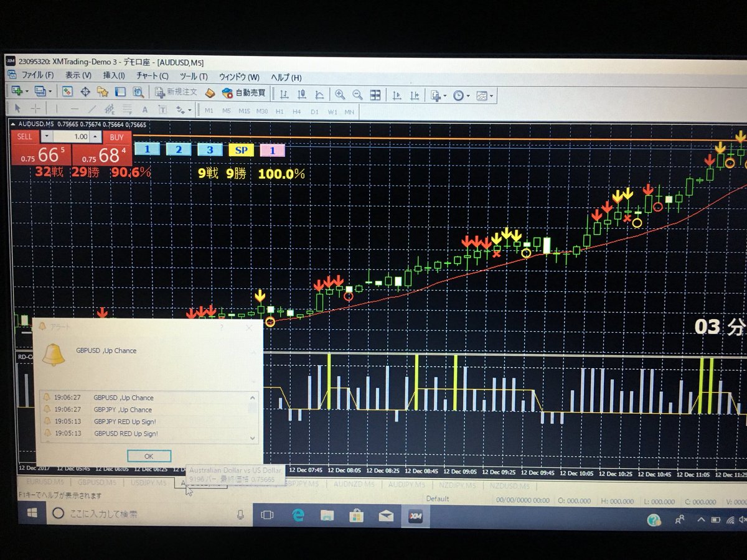Decrease the one-click lot size arrow
747x560 pixels.
click(x=47, y=137)
